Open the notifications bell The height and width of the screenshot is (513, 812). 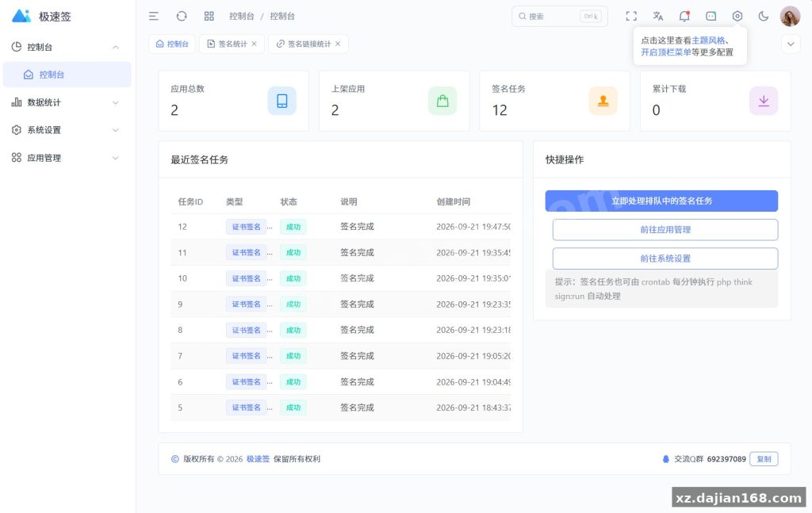point(684,16)
